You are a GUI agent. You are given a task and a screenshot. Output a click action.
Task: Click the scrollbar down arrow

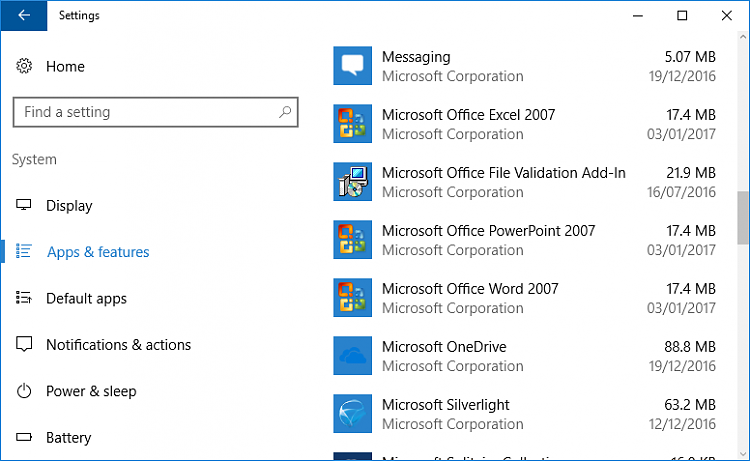tap(743, 454)
